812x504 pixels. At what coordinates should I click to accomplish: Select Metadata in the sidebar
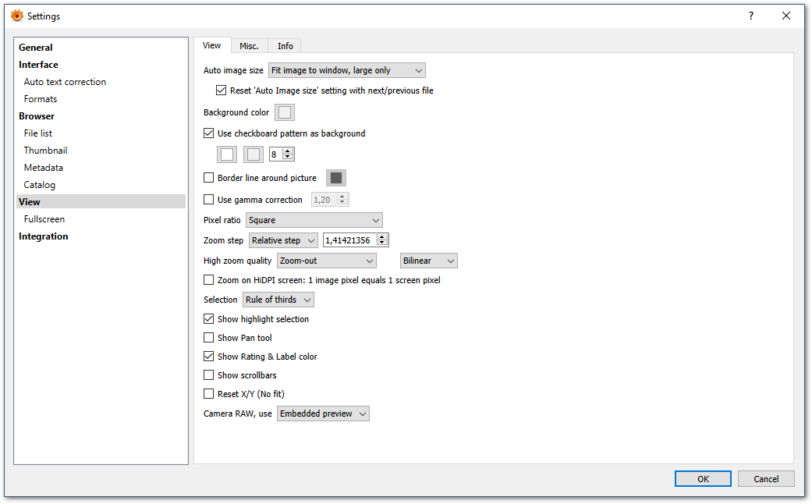coord(44,167)
